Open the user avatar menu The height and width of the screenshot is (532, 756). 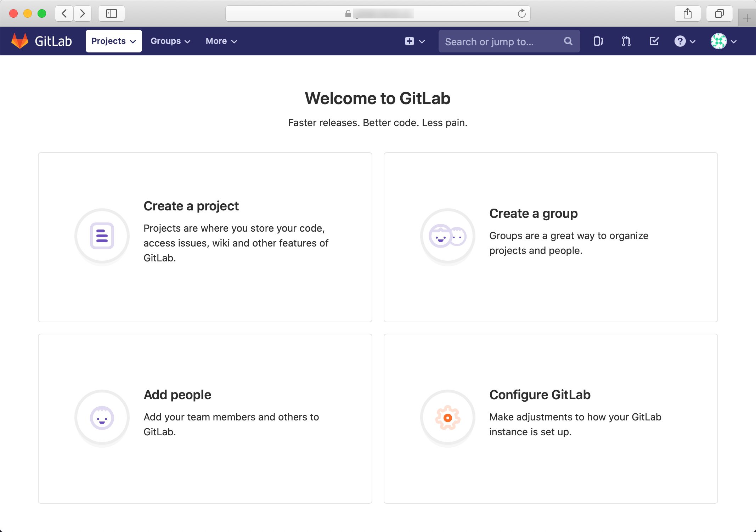pos(723,41)
